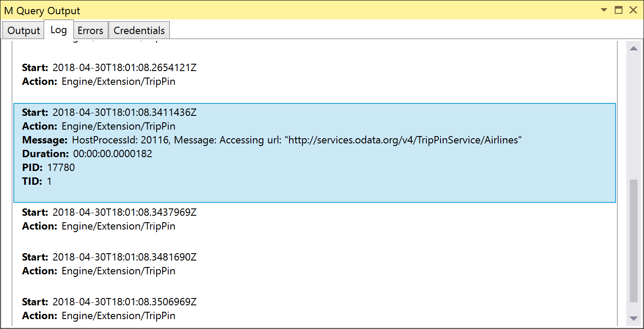Open the window position dropdown arrow

click(604, 10)
